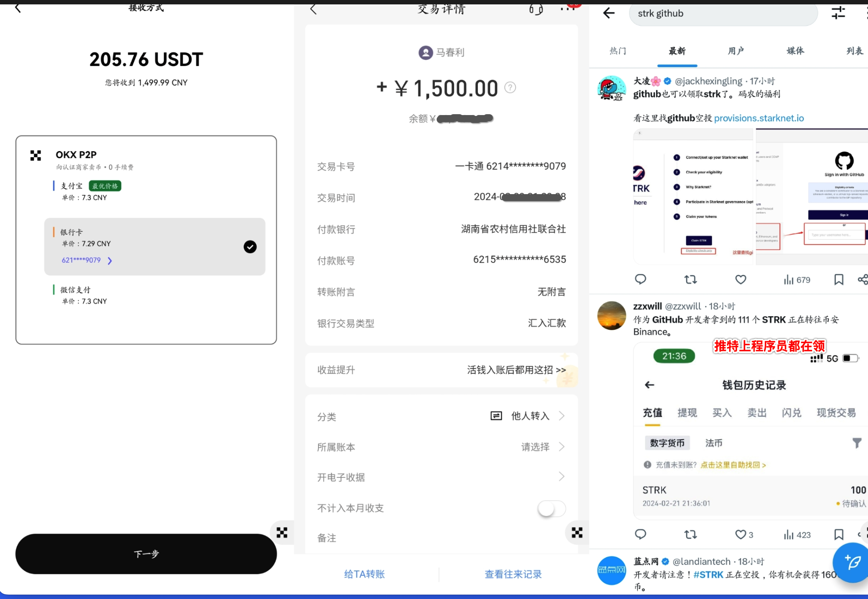
Task: Retweet the zzxwill tweet
Action: 691,534
